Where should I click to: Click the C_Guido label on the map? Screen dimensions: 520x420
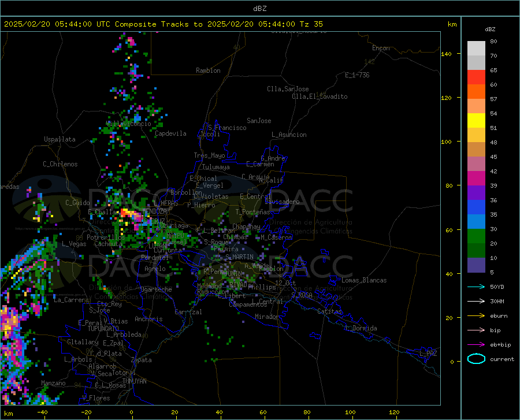tap(77, 203)
